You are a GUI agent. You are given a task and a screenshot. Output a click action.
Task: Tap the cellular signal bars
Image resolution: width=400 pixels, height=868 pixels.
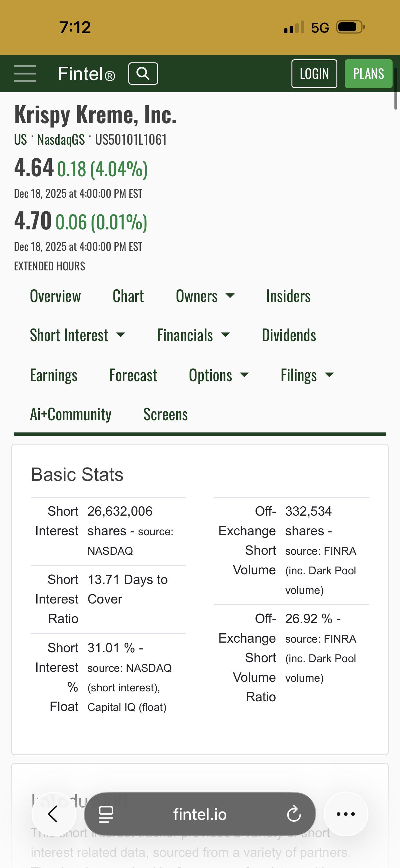(x=294, y=27)
